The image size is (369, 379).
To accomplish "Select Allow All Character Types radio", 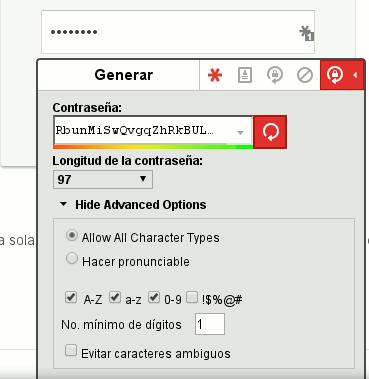I will (x=72, y=236).
